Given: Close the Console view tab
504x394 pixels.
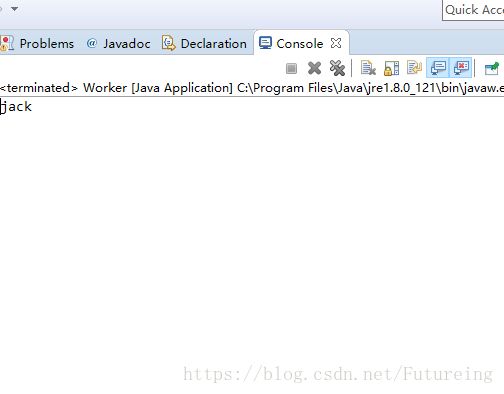Looking at the screenshot, I should (x=336, y=43).
